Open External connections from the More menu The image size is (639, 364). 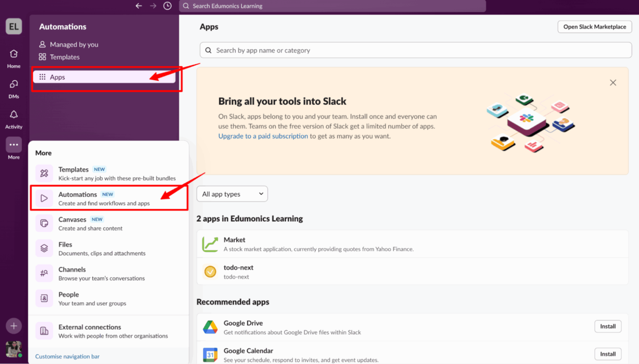[x=109, y=331]
